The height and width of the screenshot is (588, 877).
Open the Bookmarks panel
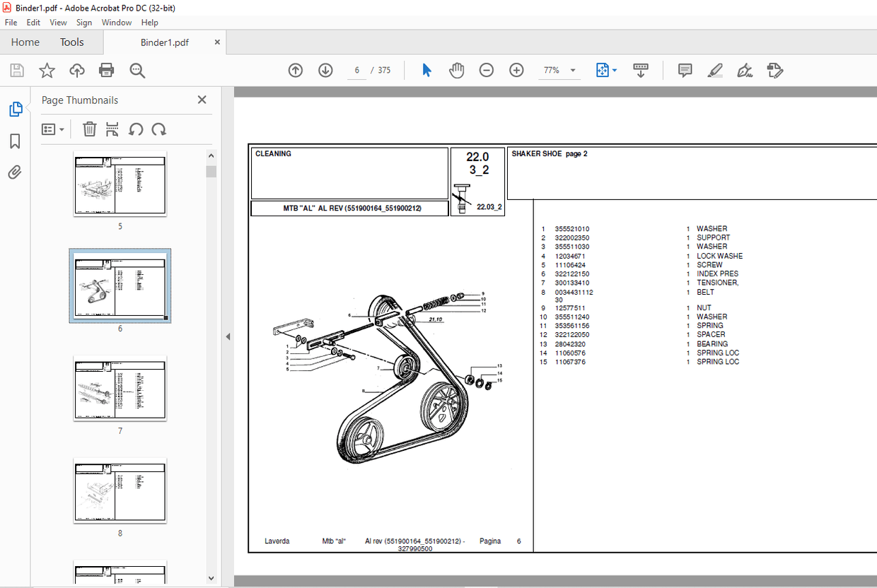click(x=15, y=141)
